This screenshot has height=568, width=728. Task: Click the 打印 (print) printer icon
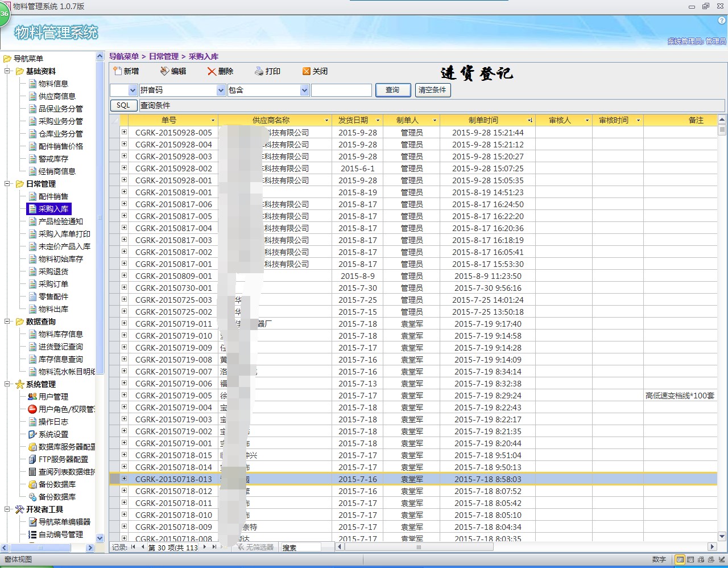(259, 71)
